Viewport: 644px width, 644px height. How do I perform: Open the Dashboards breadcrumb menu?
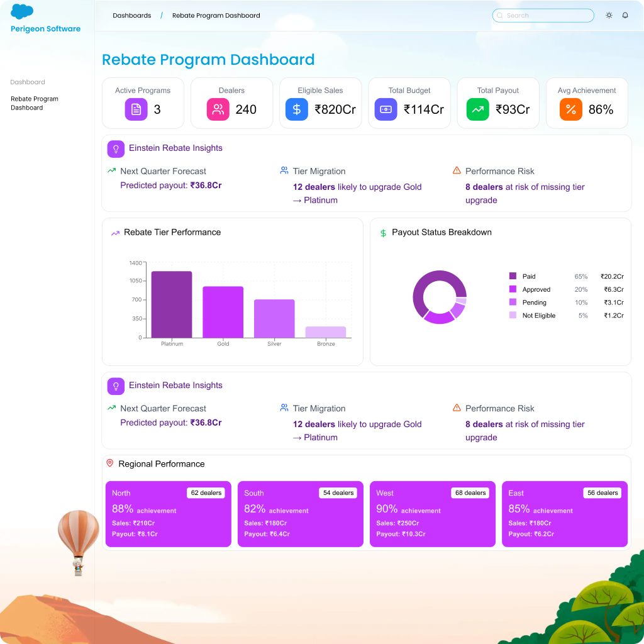point(131,15)
